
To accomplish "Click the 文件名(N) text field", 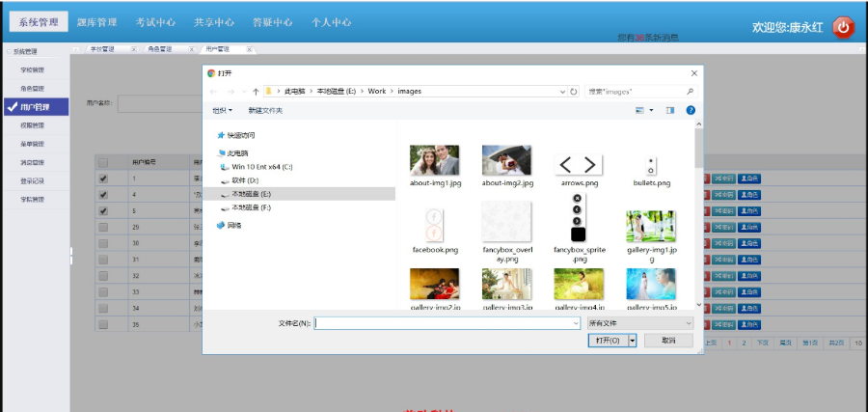I will [x=447, y=323].
